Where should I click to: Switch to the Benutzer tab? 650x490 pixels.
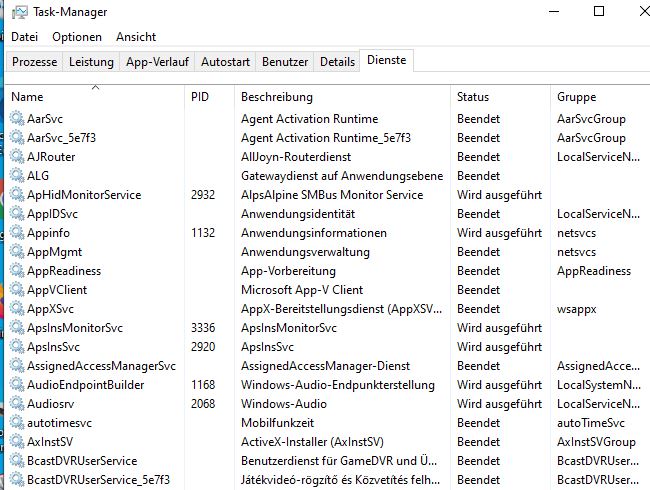[285, 62]
